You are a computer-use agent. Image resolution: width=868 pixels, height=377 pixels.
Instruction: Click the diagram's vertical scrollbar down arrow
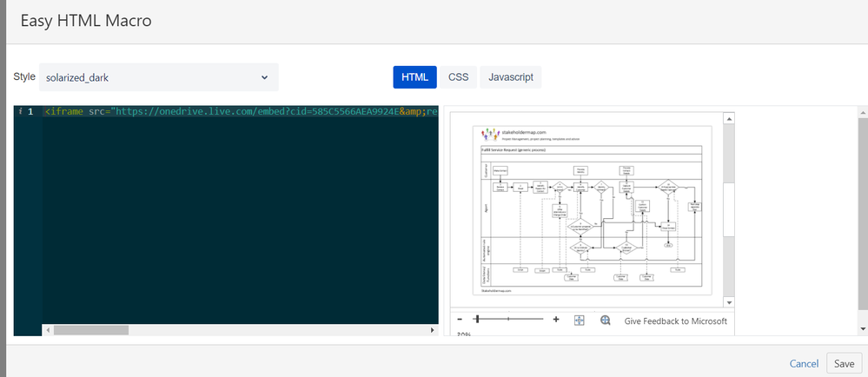[x=729, y=302]
